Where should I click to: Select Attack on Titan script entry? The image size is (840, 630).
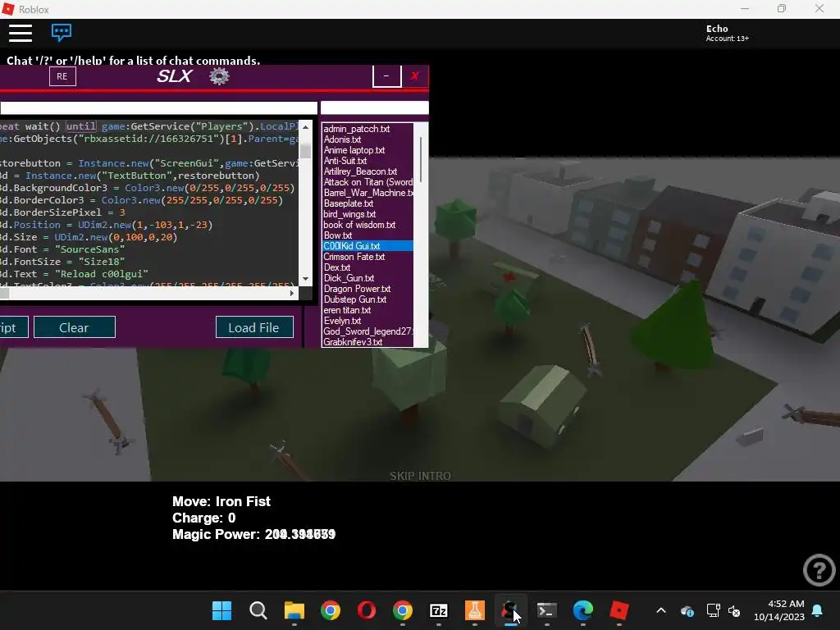[367, 182]
